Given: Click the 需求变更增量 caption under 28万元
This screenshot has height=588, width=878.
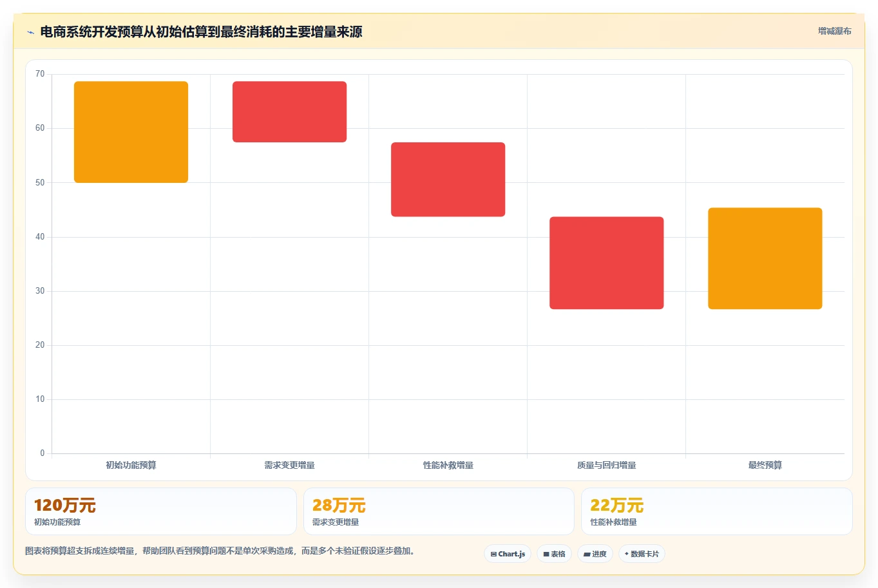Looking at the screenshot, I should pyautogui.click(x=336, y=522).
